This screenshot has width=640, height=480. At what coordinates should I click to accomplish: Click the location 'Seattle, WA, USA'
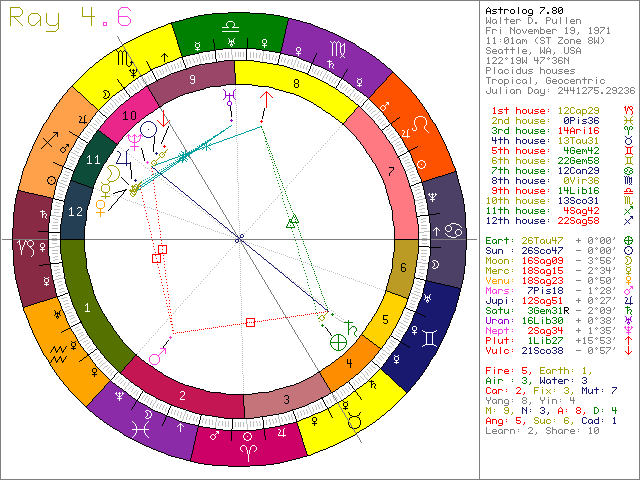(x=533, y=51)
